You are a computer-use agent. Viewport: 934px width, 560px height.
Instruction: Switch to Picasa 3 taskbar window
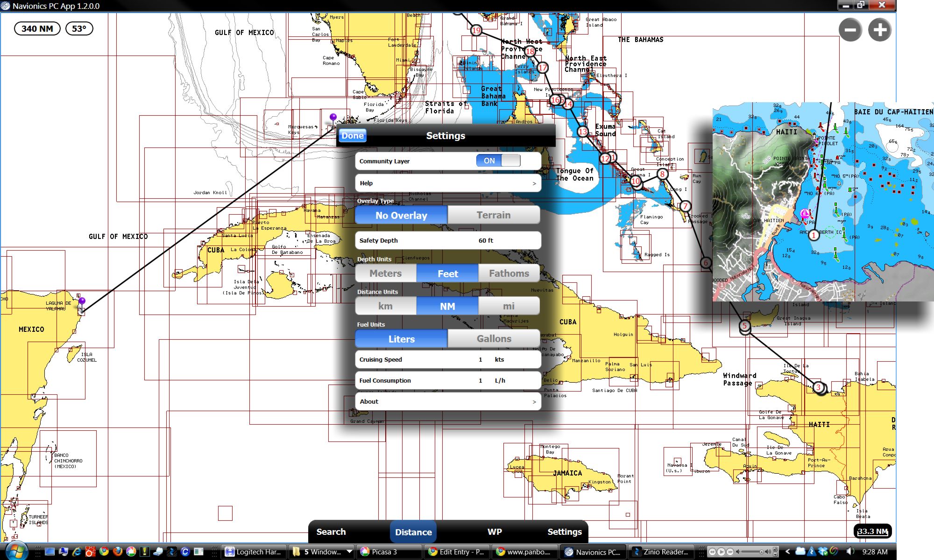(389, 552)
